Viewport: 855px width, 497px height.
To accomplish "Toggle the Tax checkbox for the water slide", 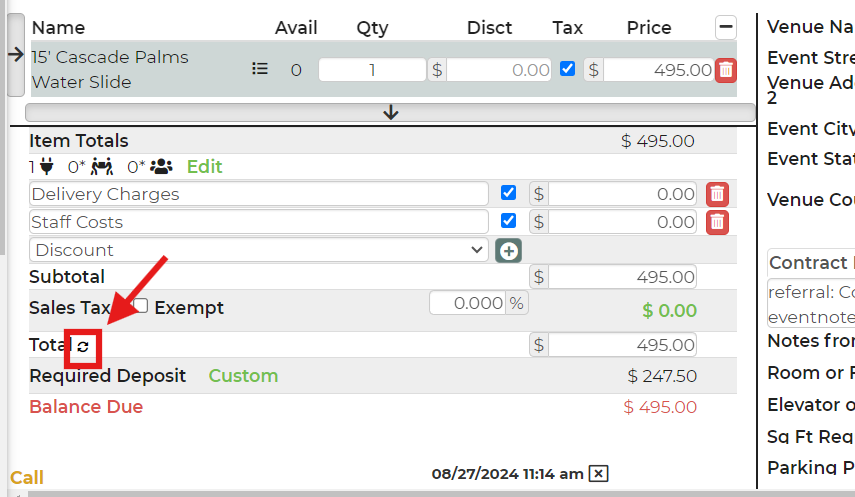I will click(568, 69).
